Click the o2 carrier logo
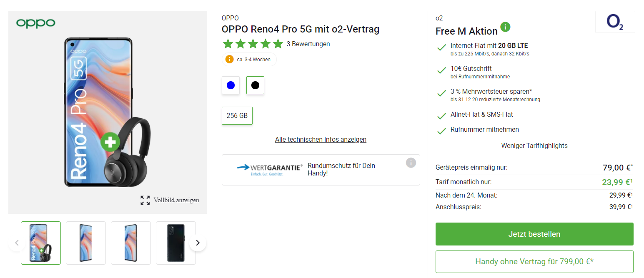This screenshot has height=278, width=644. (x=615, y=22)
